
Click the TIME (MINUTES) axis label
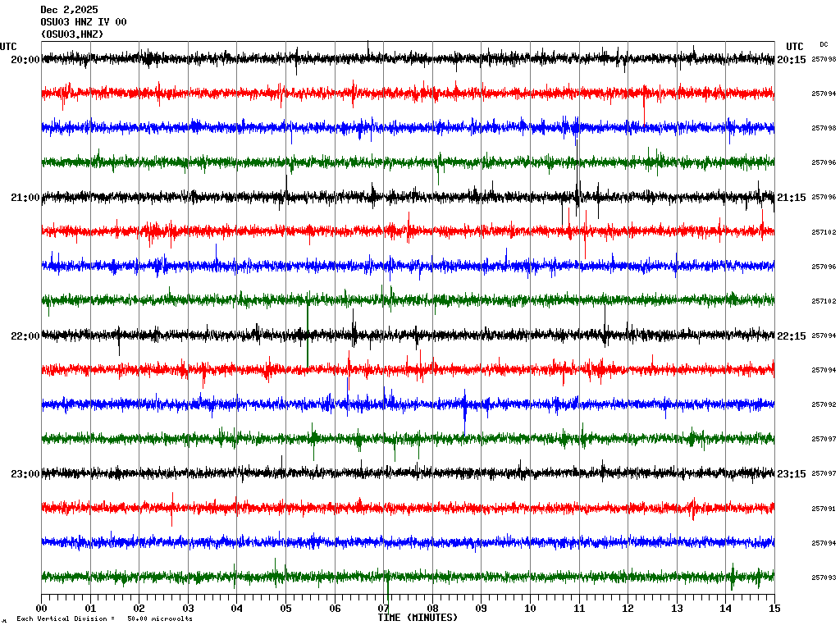pos(418,618)
